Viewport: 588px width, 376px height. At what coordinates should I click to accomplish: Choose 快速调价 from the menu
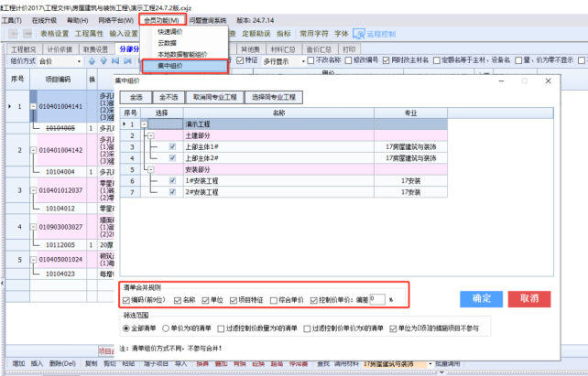point(169,32)
